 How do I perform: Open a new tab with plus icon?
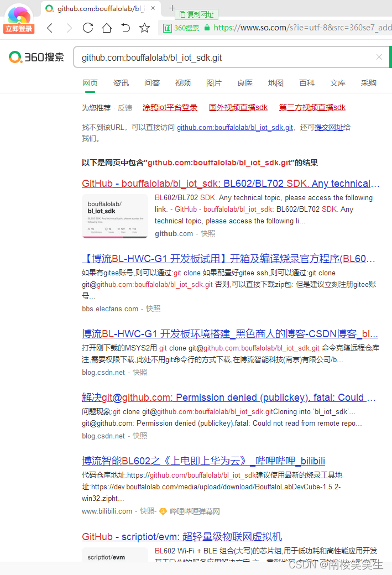click(x=172, y=8)
